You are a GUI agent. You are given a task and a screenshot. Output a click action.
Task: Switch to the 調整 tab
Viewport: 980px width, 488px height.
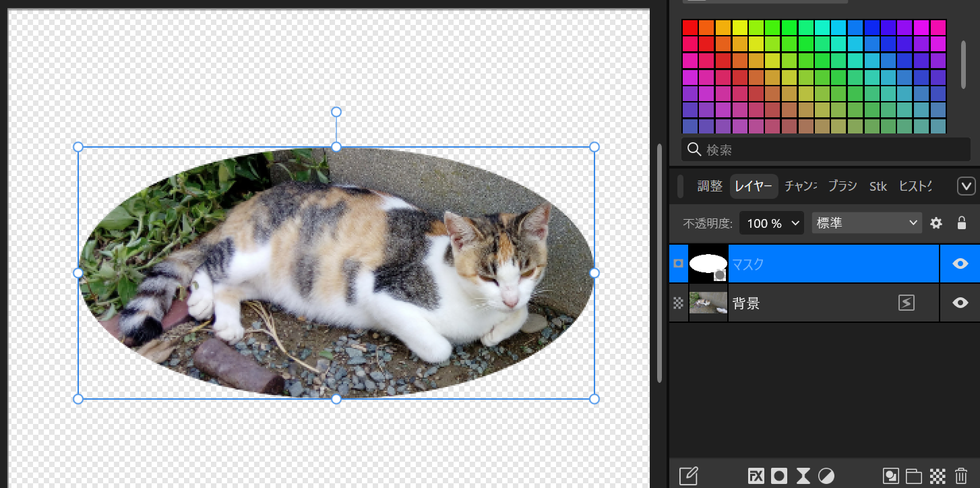click(710, 186)
